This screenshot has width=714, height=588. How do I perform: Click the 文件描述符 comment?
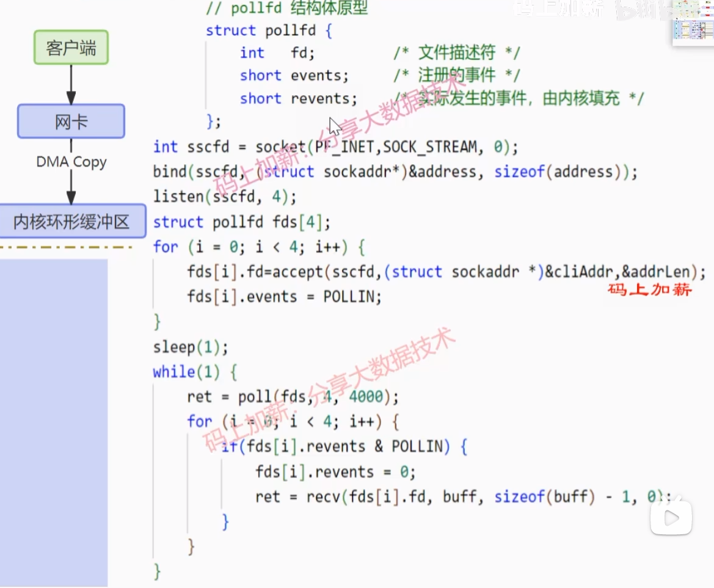456,53
